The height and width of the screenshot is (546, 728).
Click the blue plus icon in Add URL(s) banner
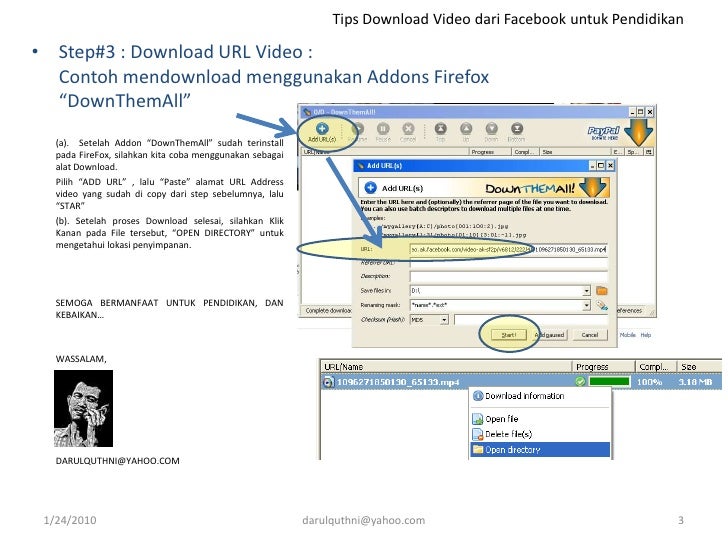[370, 188]
